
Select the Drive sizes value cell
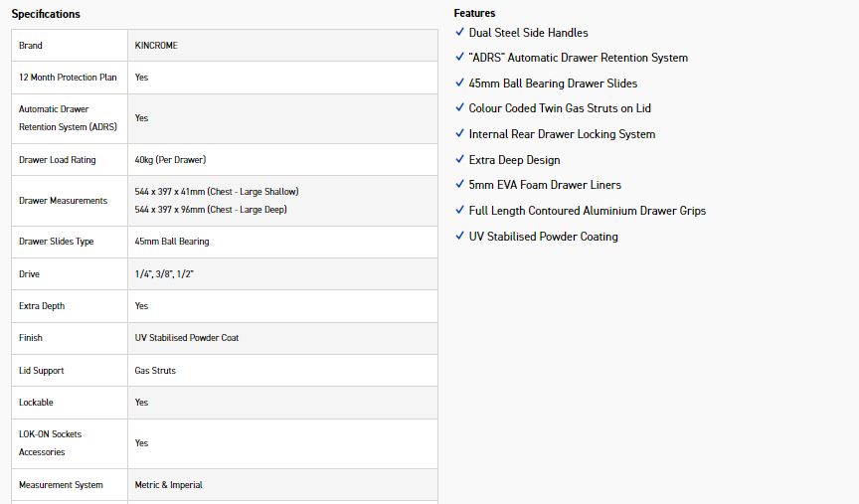coord(164,274)
